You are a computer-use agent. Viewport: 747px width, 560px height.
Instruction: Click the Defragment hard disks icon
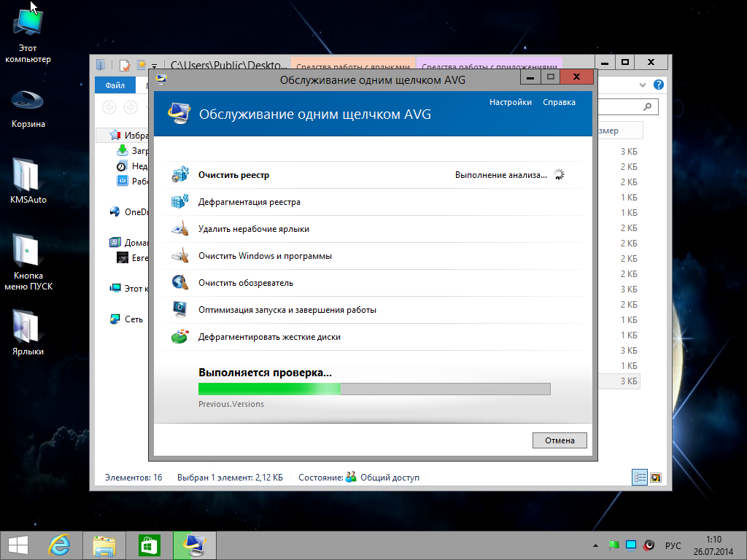point(179,337)
